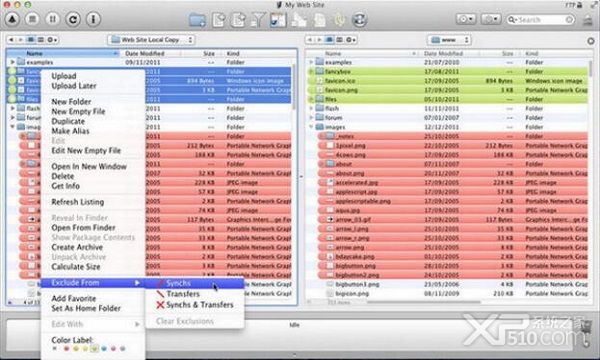Click the synchronize globe toolbar icon
Image resolution: width=600 pixels, height=360 pixels.
[359, 20]
